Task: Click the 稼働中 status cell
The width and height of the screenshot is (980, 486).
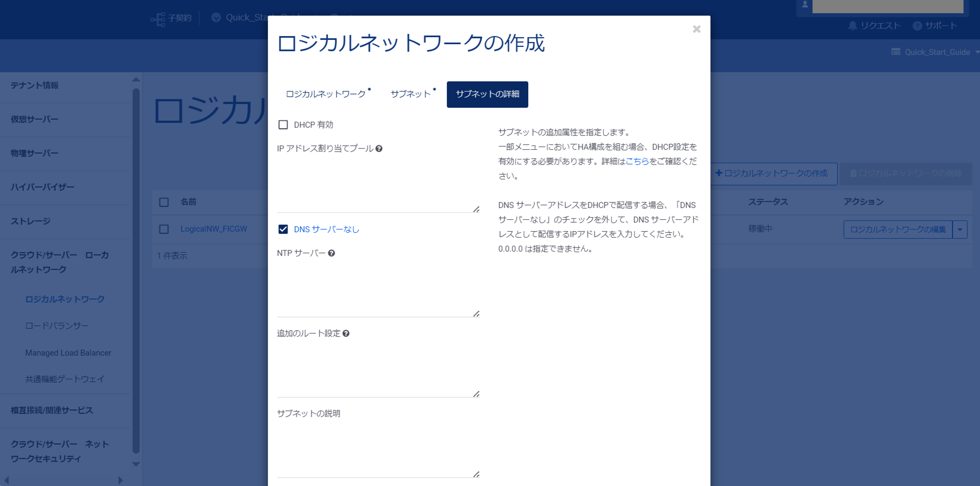Action: pyautogui.click(x=760, y=229)
